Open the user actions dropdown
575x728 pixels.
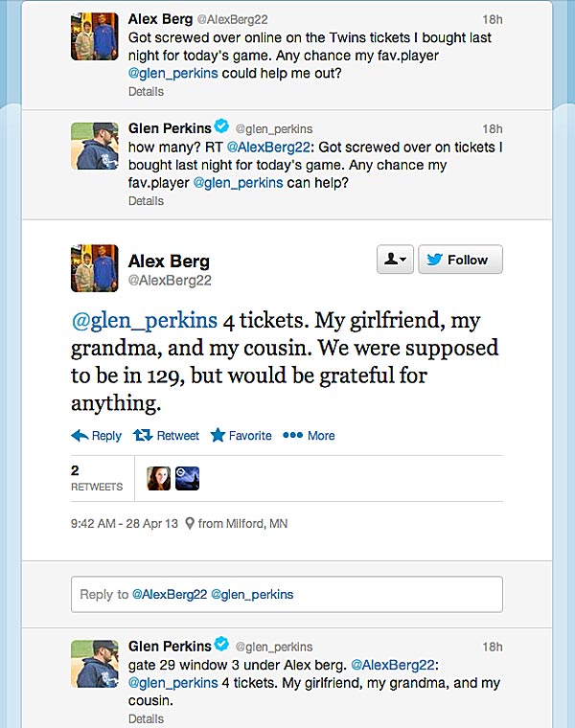tap(394, 260)
